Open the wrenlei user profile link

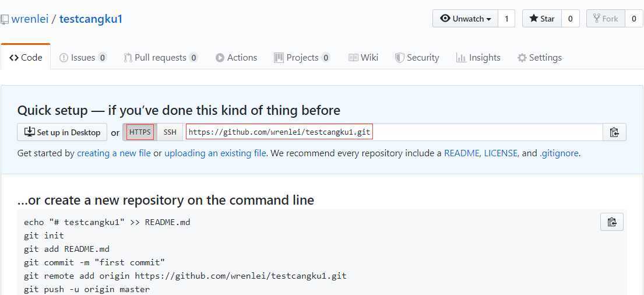[x=30, y=19]
